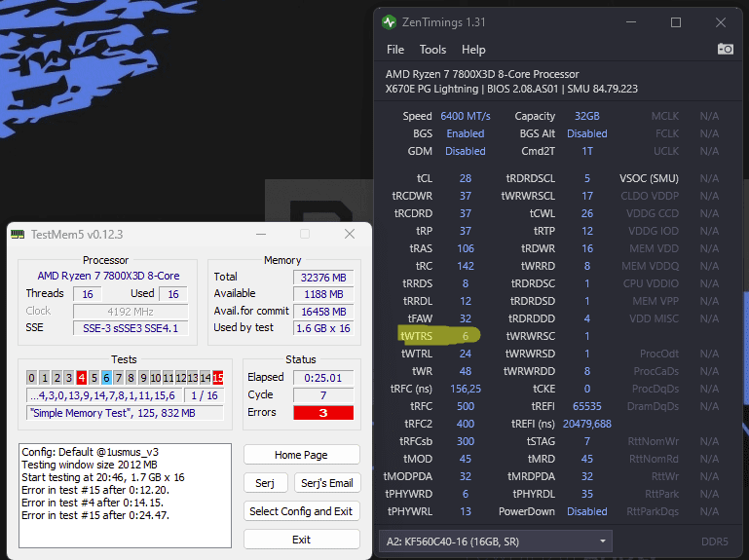Image resolution: width=749 pixels, height=560 pixels.
Task: Click the BIOS and SMU info line
Action: 511,89
